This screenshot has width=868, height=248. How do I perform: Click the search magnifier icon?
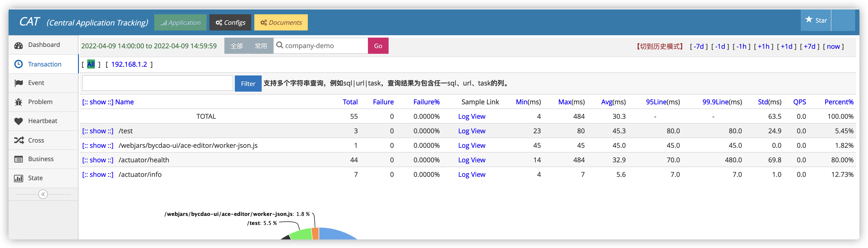(x=279, y=45)
